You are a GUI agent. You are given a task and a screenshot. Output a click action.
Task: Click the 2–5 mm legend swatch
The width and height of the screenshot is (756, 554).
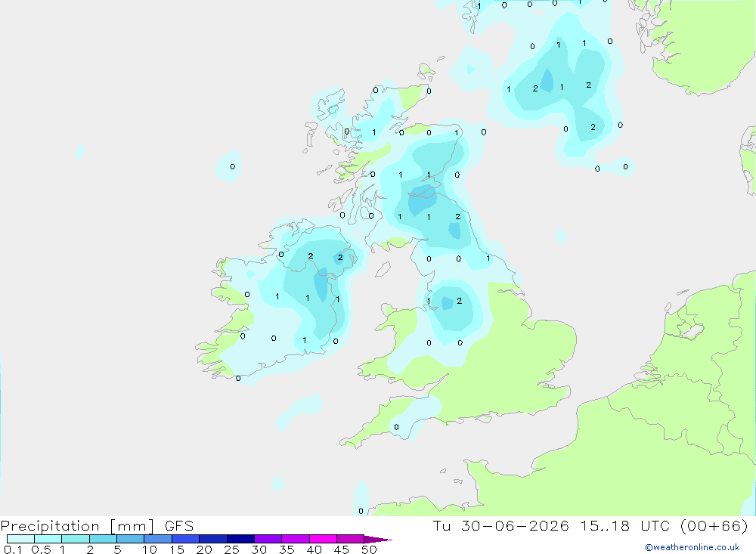point(103,539)
